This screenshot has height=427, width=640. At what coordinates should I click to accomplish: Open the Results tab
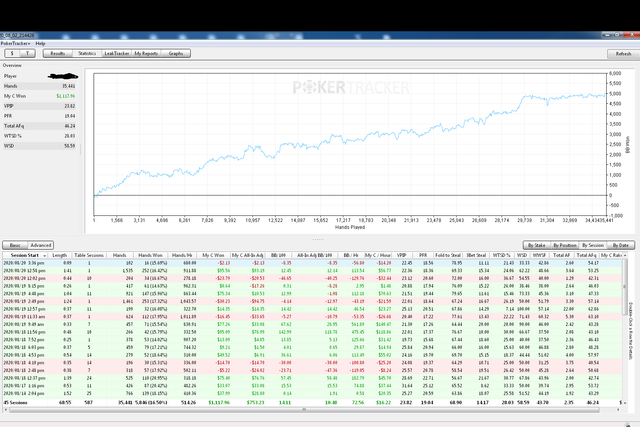click(x=58, y=53)
